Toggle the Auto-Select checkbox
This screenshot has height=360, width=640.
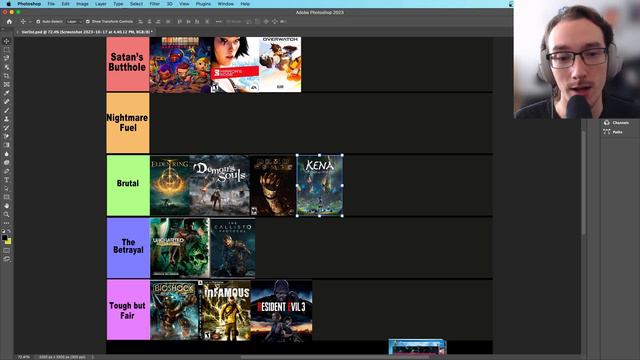[x=38, y=22]
